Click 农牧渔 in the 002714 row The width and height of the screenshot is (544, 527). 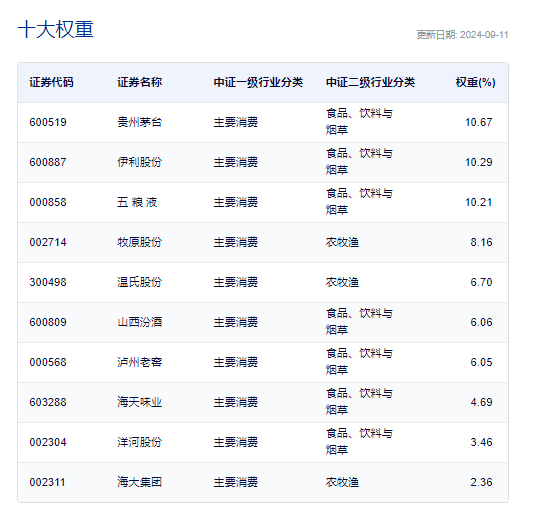coord(342,242)
